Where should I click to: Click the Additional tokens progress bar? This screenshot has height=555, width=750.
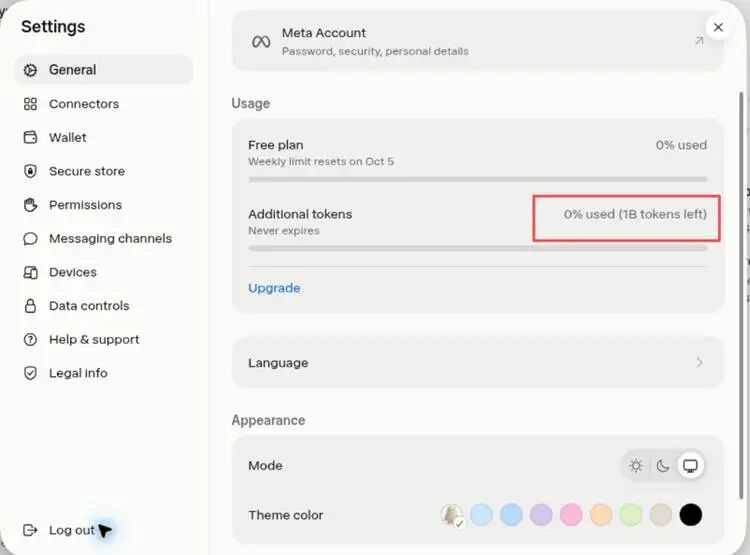point(477,248)
